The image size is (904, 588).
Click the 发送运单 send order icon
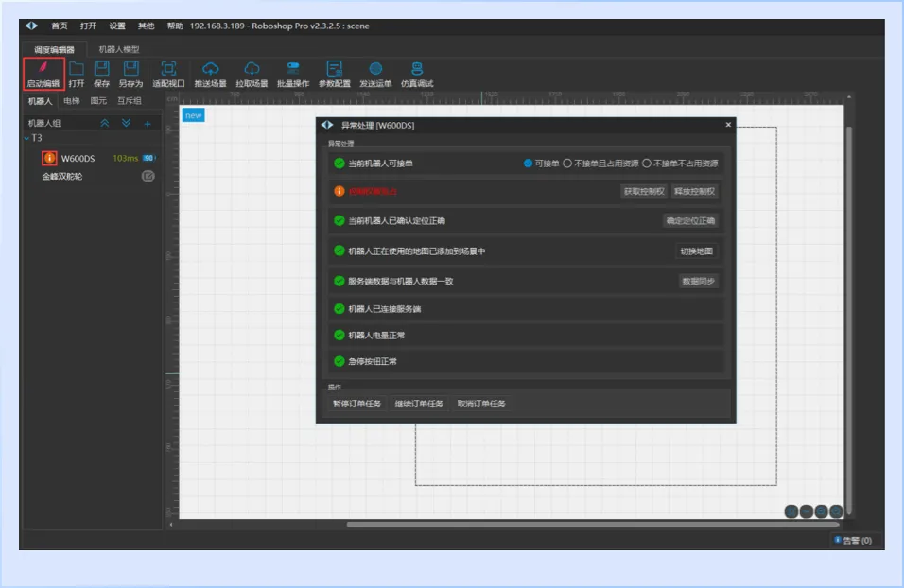click(375, 69)
